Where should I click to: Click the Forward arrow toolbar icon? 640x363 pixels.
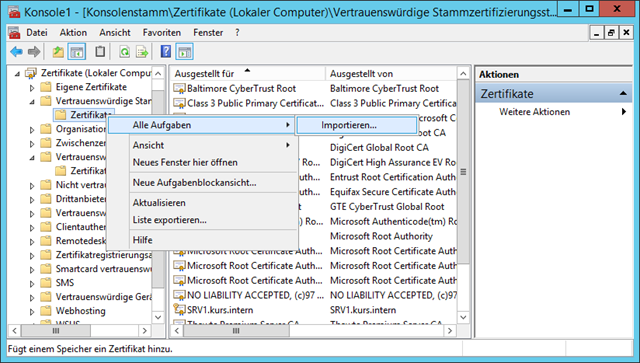(x=34, y=52)
